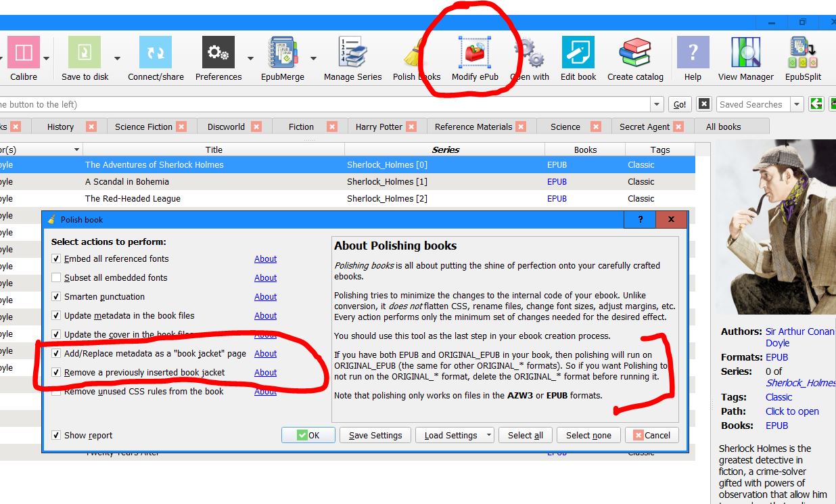This screenshot has width=836, height=504.
Task: Click the Click to open path link
Action: 792,411
